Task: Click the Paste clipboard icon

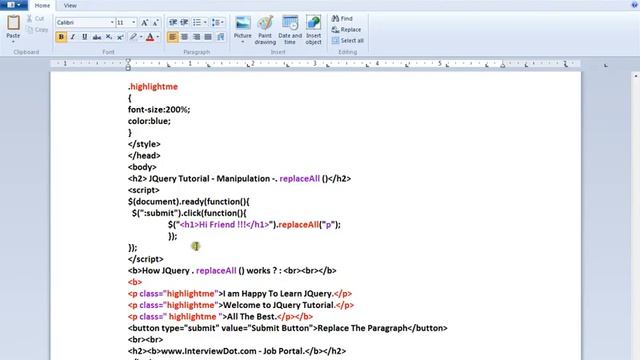Action: pos(13,23)
